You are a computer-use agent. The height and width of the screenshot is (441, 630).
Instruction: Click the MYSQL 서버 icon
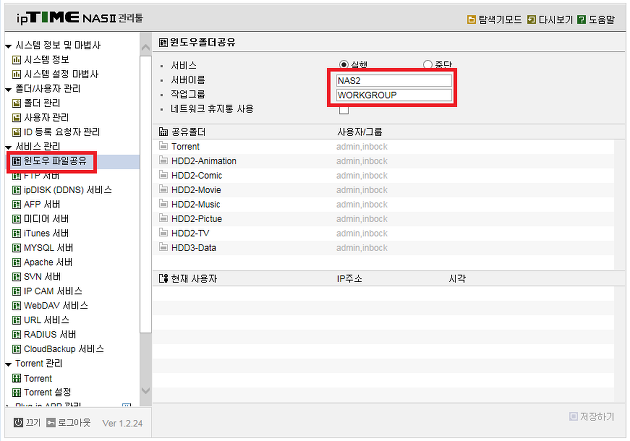(x=16, y=248)
